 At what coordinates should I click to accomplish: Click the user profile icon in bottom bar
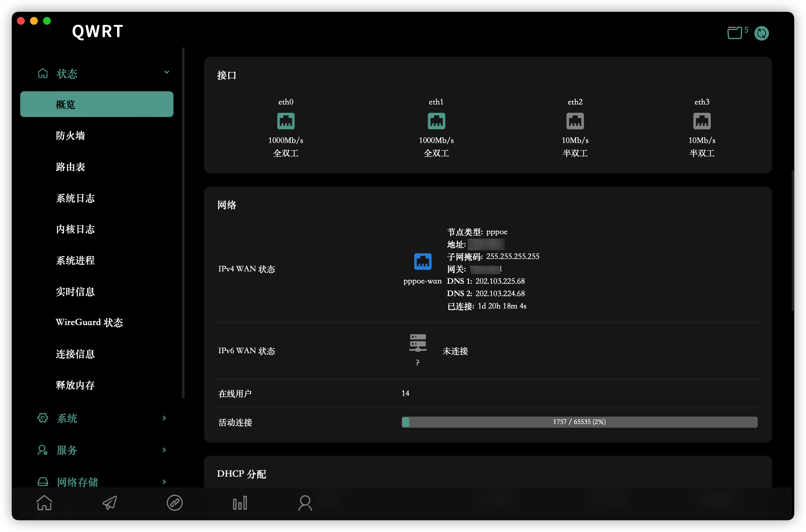(305, 503)
